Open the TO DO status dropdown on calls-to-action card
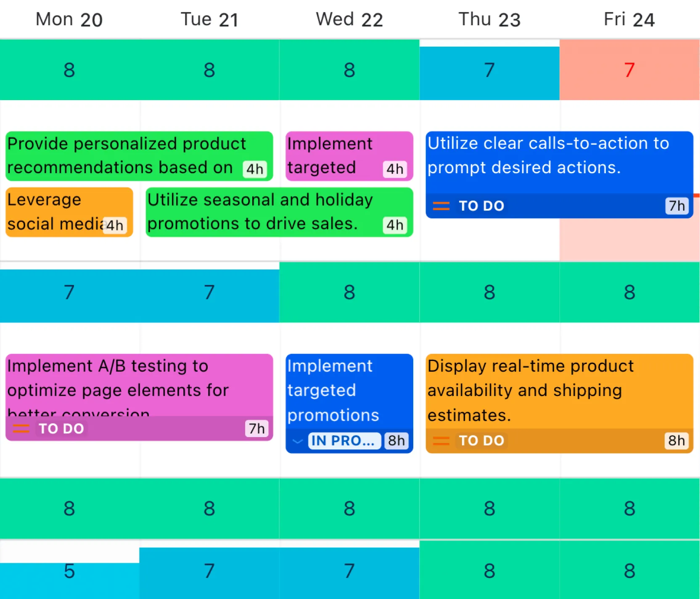 click(481, 206)
